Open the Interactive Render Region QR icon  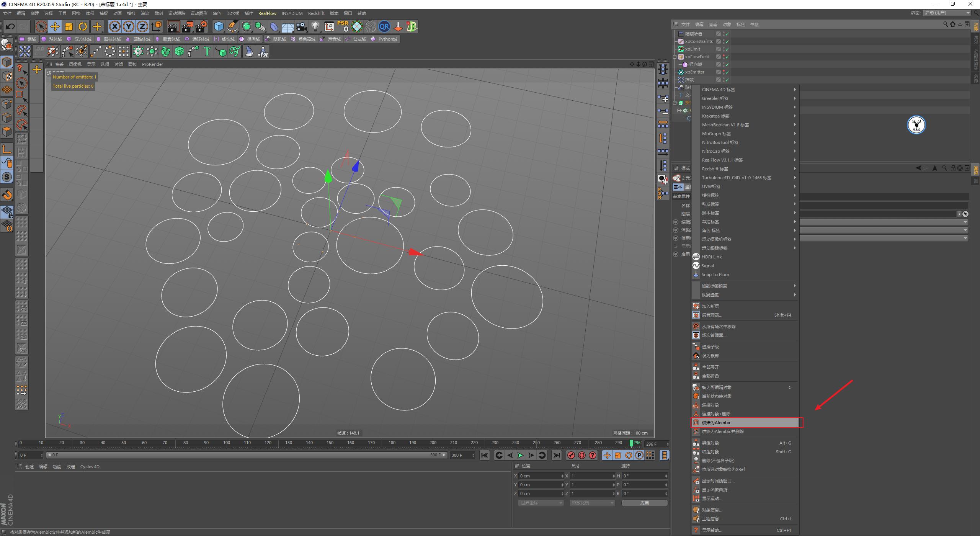[384, 26]
